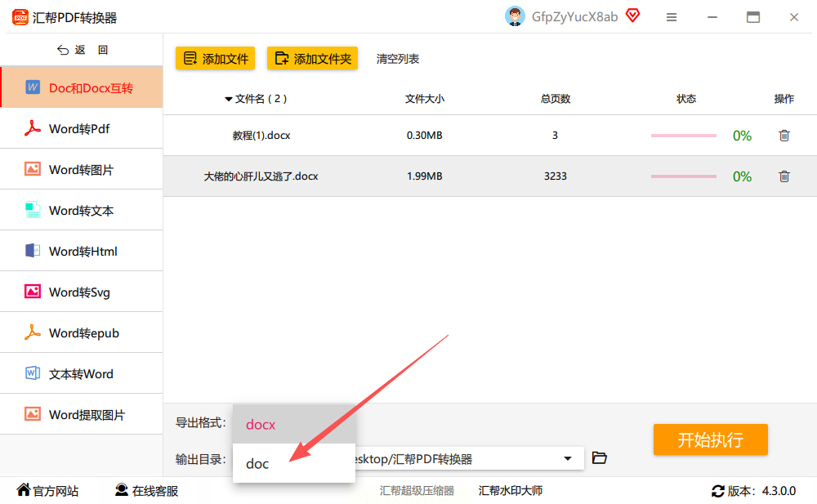Switch to the Word转Svg tab
This screenshot has height=504, width=817.
coord(81,292)
